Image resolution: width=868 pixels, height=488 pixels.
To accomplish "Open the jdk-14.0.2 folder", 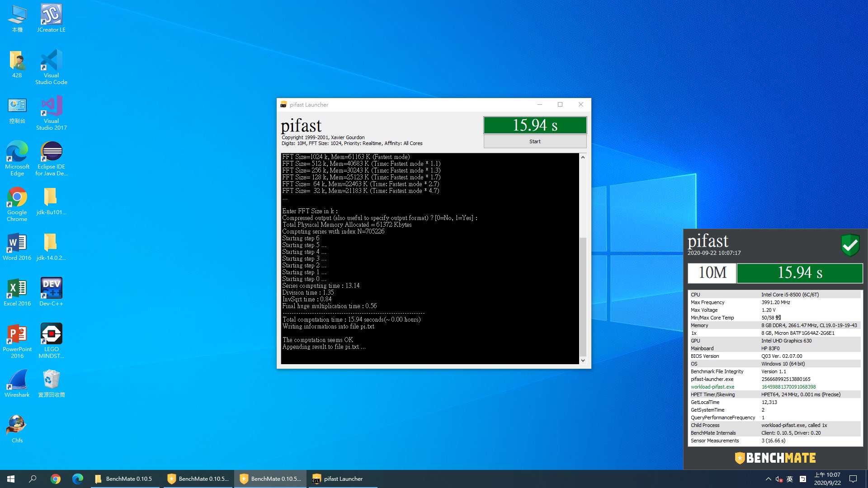I will click(51, 247).
